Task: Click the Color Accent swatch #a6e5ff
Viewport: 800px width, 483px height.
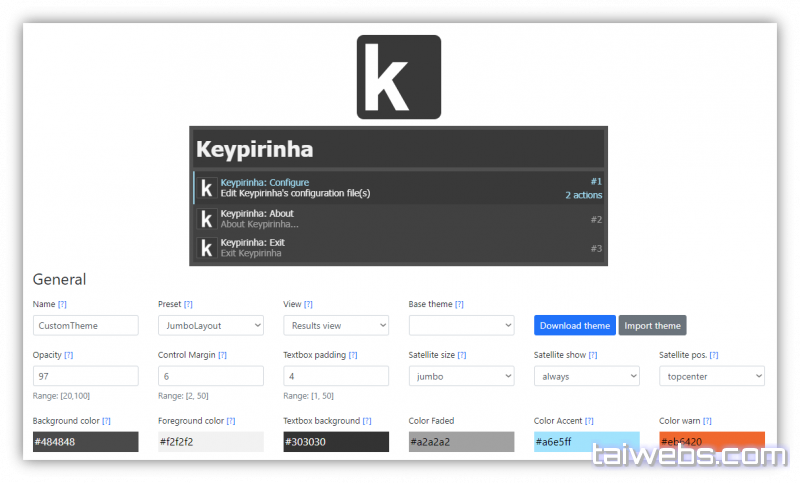Action: pyautogui.click(x=587, y=442)
